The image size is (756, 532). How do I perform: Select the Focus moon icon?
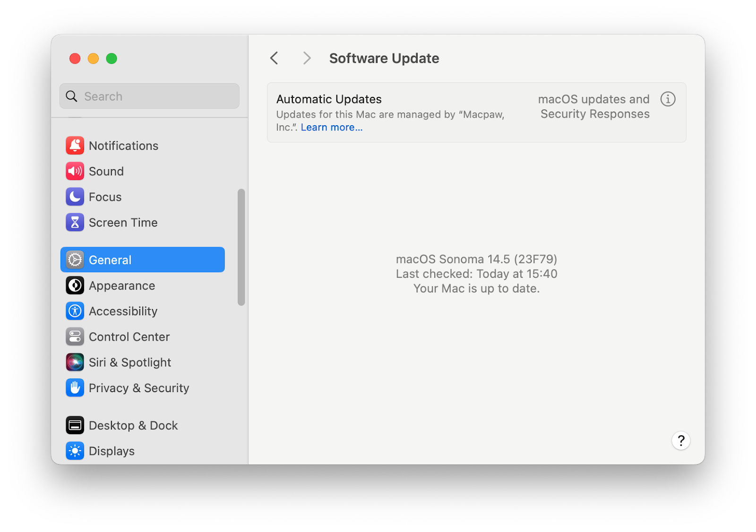tap(75, 197)
